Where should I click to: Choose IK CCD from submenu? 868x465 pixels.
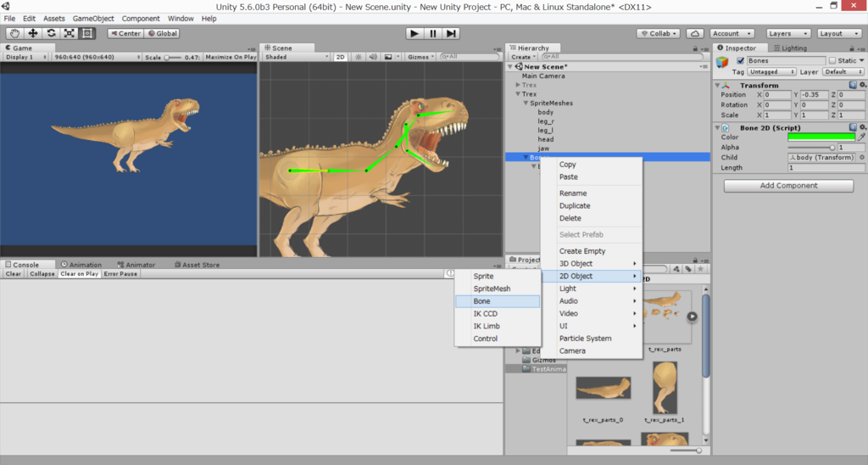(x=497, y=314)
